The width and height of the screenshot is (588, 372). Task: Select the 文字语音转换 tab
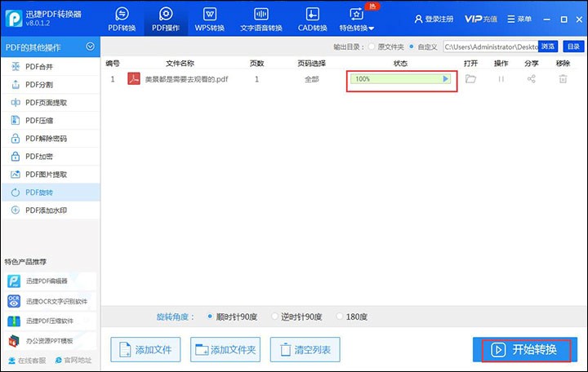tap(261, 19)
